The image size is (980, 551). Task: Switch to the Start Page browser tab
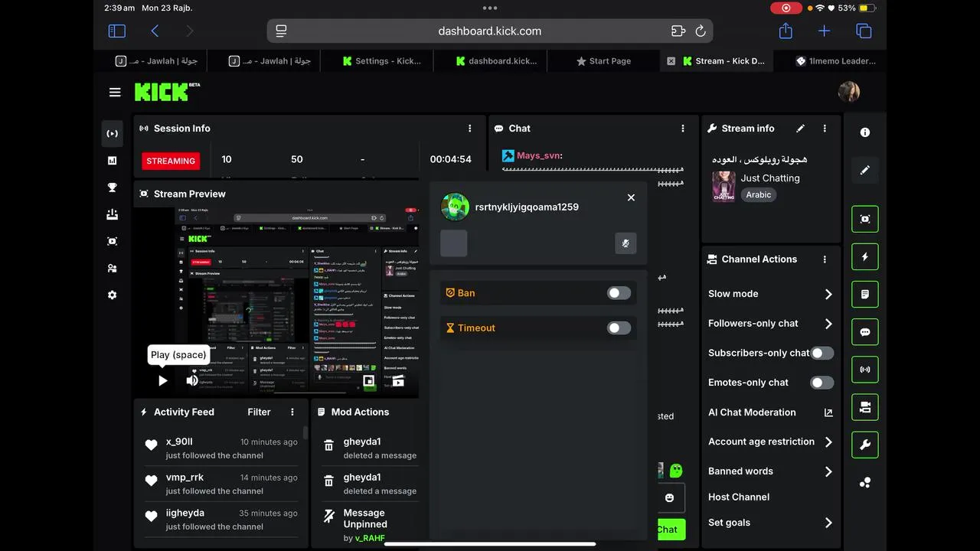click(x=604, y=61)
